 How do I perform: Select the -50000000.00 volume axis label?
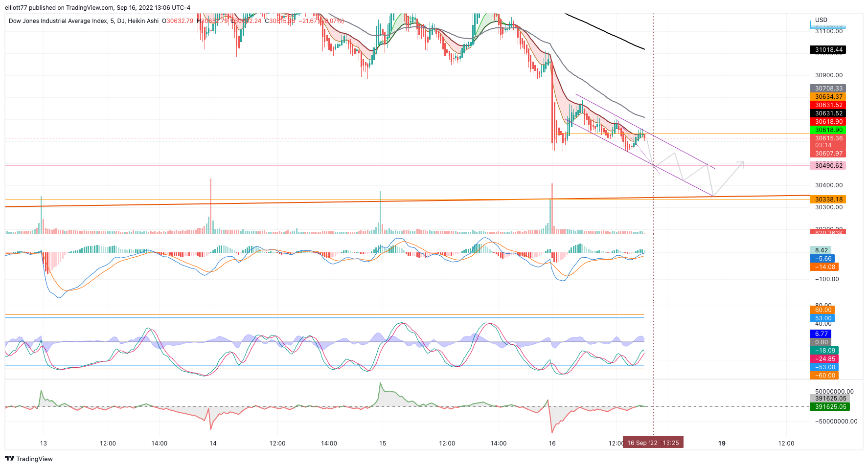(836, 422)
